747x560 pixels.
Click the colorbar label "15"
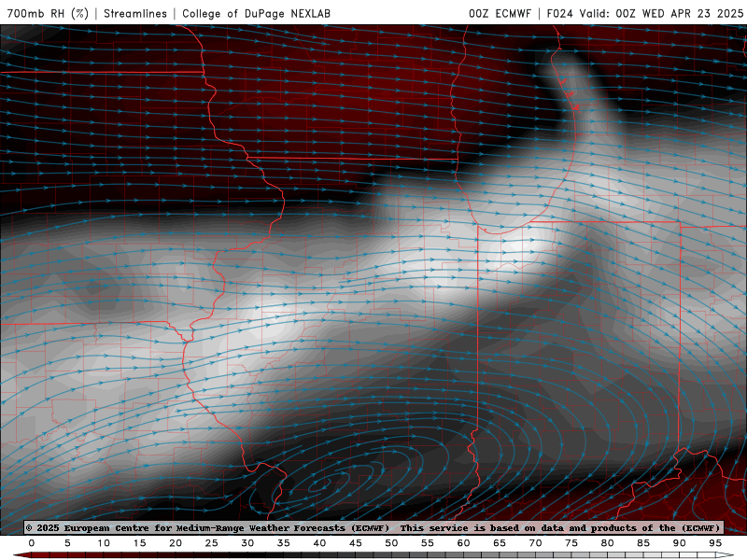[139, 543]
